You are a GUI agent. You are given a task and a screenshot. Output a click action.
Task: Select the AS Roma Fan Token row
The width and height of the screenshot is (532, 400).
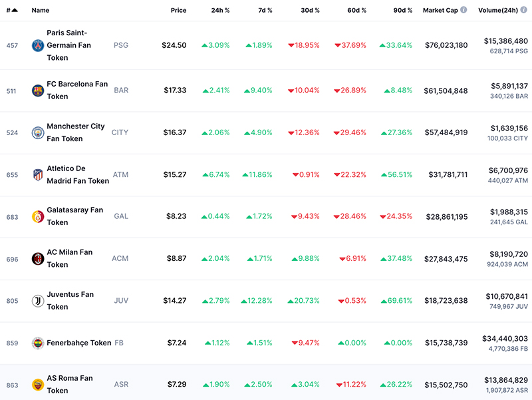[266, 382]
